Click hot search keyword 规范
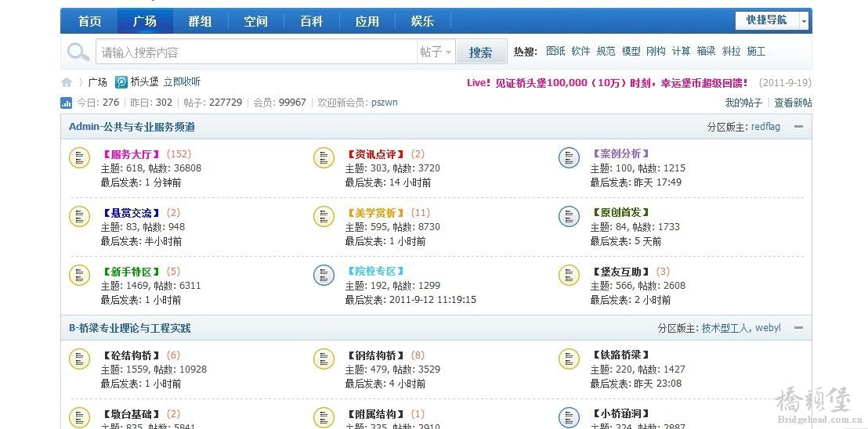 coord(606,52)
